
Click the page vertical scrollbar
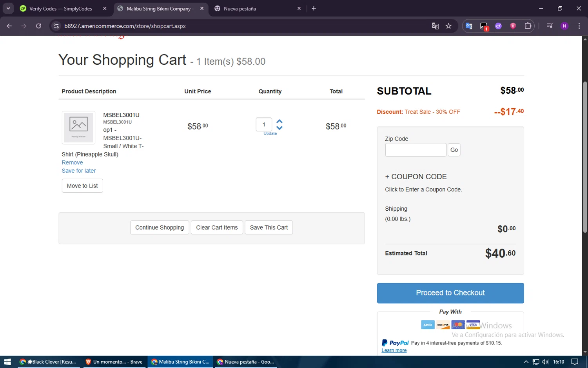coord(585,157)
